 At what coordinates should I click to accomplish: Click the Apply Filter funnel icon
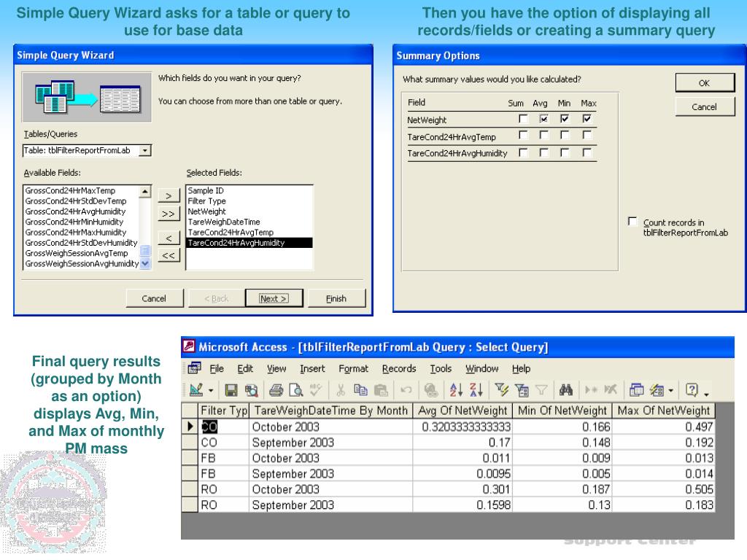542,390
